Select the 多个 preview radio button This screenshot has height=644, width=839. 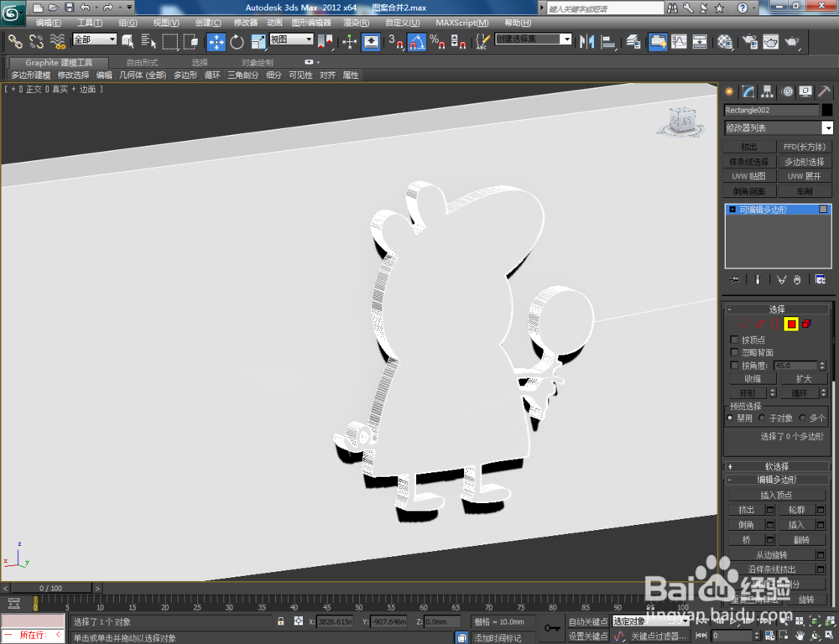click(x=802, y=418)
